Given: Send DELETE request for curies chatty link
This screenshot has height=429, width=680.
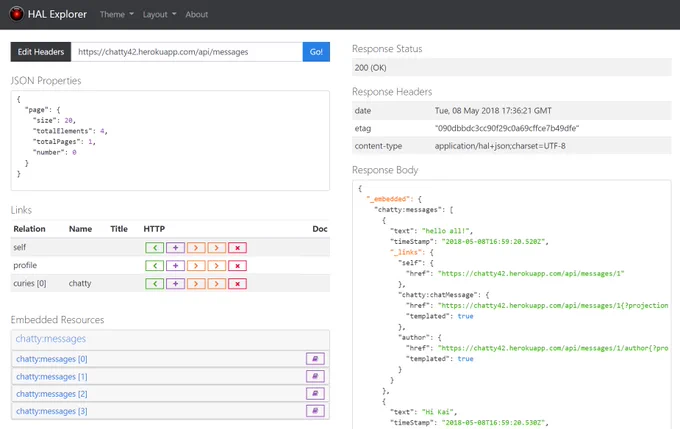Looking at the screenshot, I should point(237,284).
